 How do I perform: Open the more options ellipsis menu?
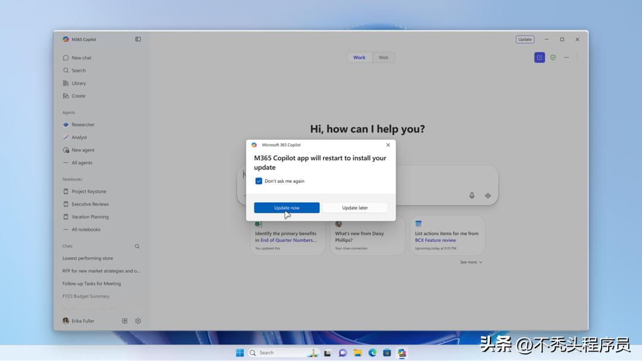[x=567, y=57]
